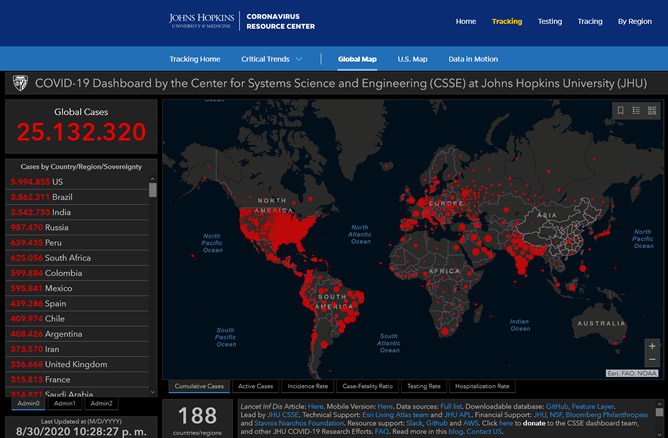Click the JHU shield icon beside dashboard title
This screenshot has height=438, width=668.
point(19,84)
